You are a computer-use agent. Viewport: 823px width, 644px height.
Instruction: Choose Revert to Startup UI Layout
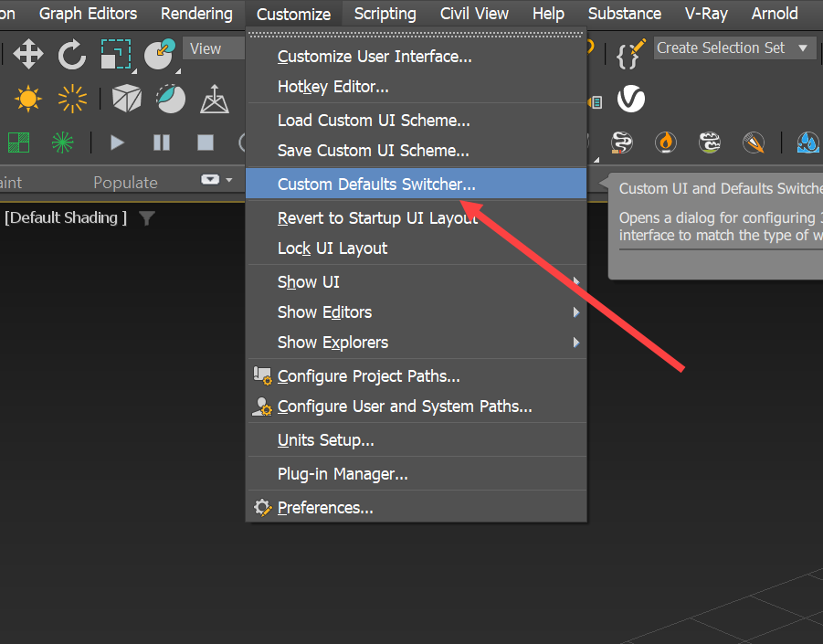(x=417, y=217)
